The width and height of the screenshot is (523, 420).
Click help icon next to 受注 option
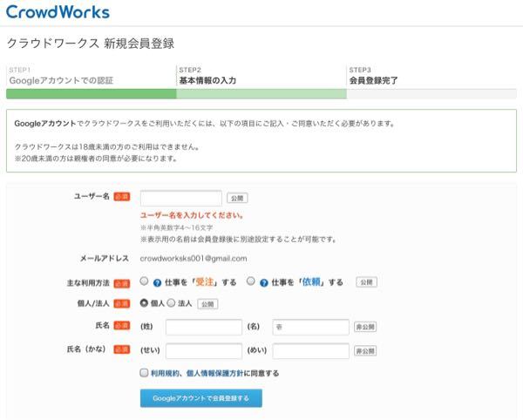(157, 283)
